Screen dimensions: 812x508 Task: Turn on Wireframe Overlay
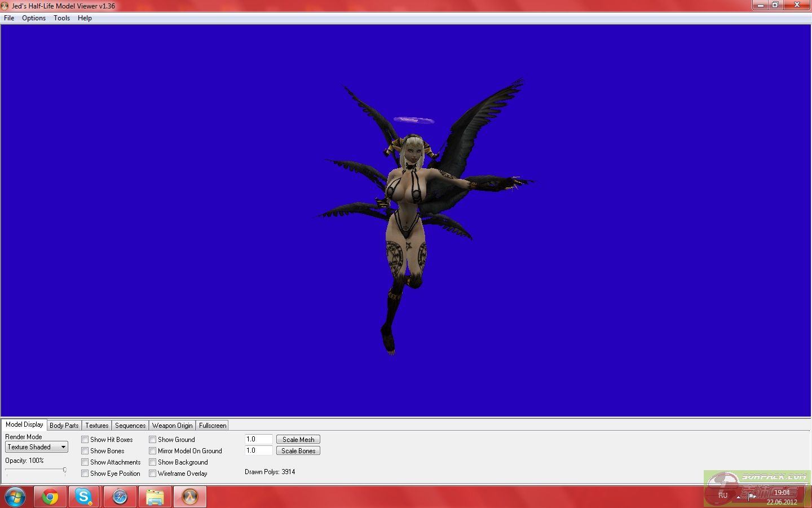click(x=153, y=474)
